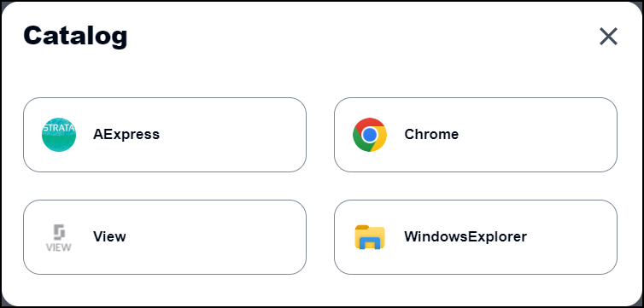Viewport: 644px width, 308px height.
Task: Click the Google Chrome logo icon
Action: pos(370,135)
